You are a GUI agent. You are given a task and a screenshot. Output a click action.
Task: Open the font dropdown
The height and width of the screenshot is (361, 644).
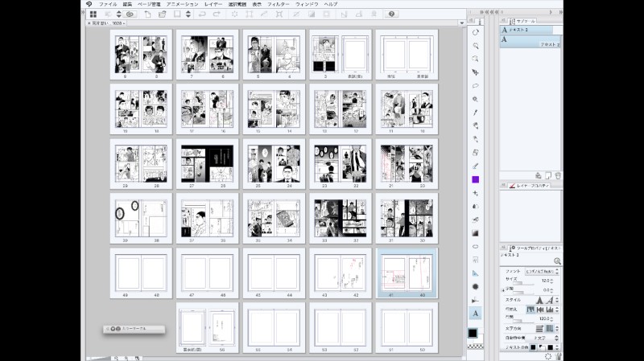point(542,272)
